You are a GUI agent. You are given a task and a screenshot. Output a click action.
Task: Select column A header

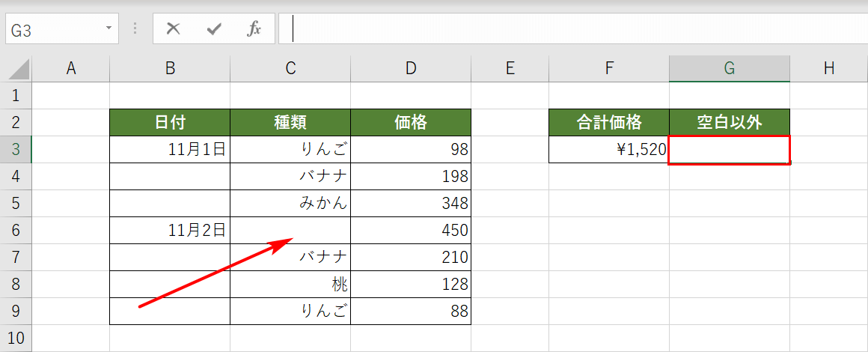(x=71, y=69)
